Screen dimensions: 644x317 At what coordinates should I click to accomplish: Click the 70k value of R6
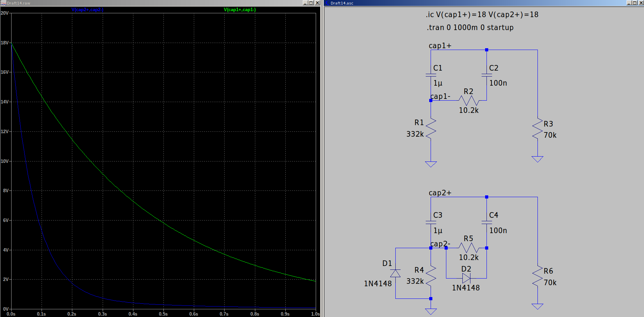click(x=550, y=283)
